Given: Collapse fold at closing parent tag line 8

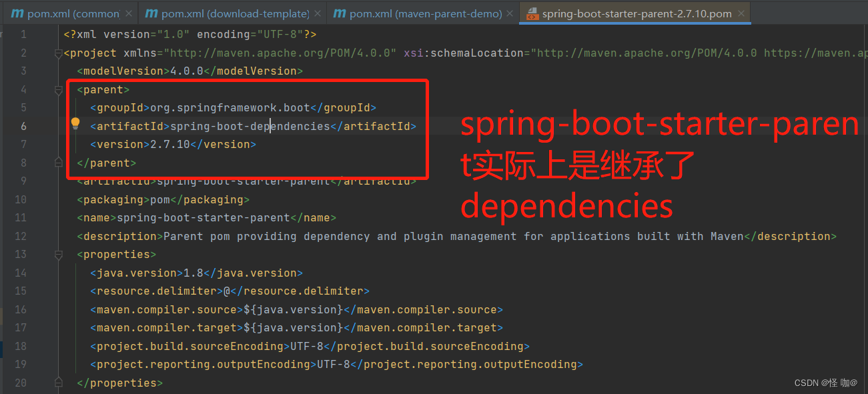Looking at the screenshot, I should pyautogui.click(x=59, y=163).
